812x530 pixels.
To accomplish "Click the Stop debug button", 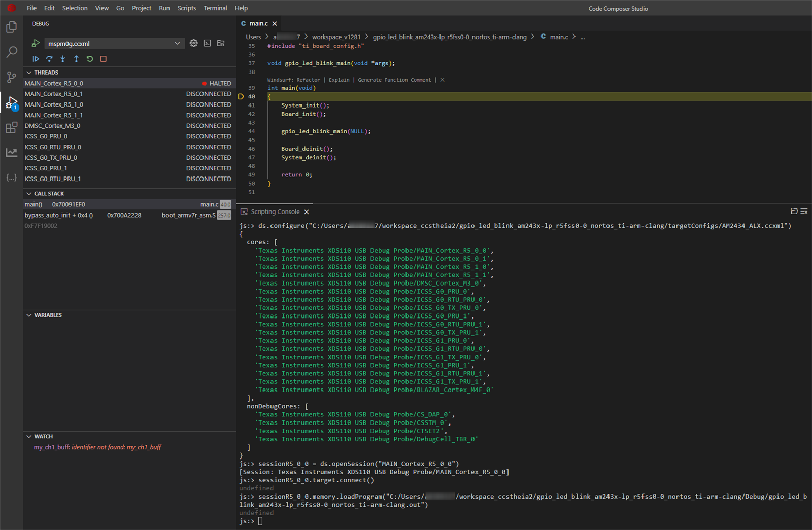I will click(x=104, y=59).
